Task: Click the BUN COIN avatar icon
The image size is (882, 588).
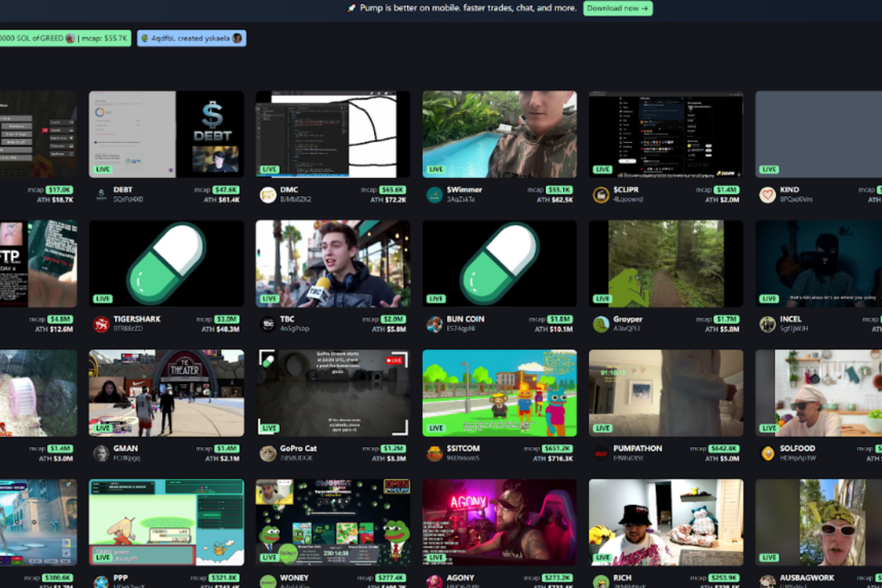Action: [434, 324]
